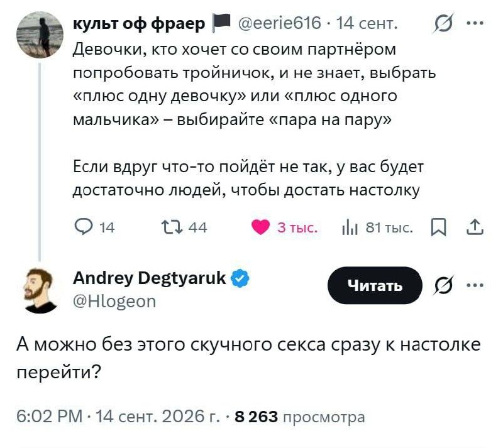Click the 8 263 просмотра view count
This screenshot has height=448, width=503.
tap(300, 417)
